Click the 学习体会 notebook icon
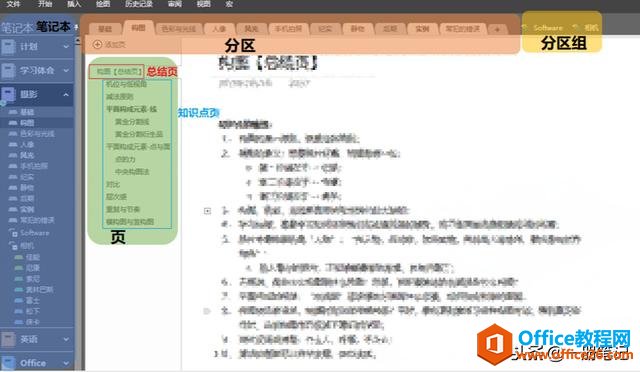The image size is (640, 372). coord(8,71)
